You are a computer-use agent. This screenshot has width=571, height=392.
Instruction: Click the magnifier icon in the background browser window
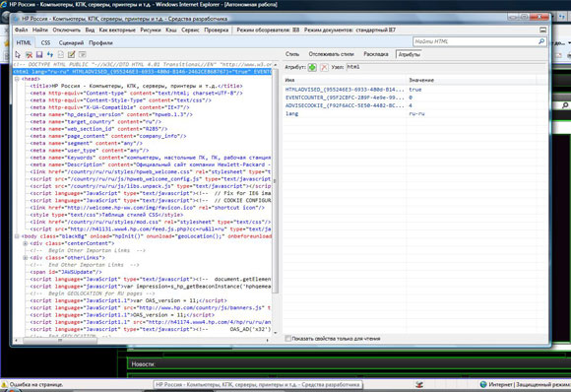[x=565, y=105]
